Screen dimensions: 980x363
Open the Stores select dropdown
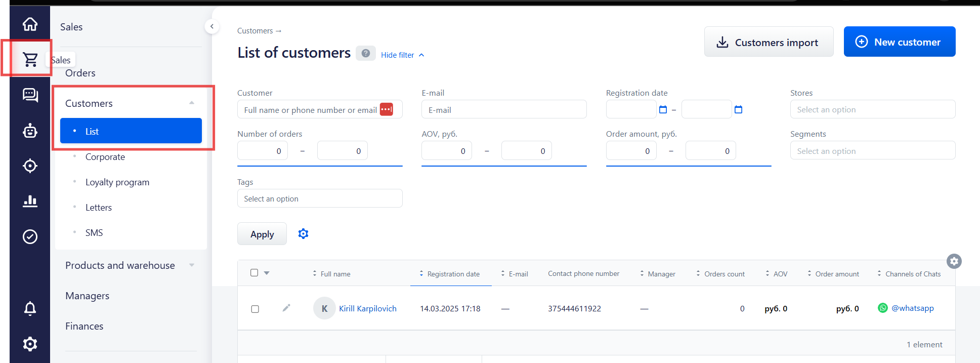(872, 109)
